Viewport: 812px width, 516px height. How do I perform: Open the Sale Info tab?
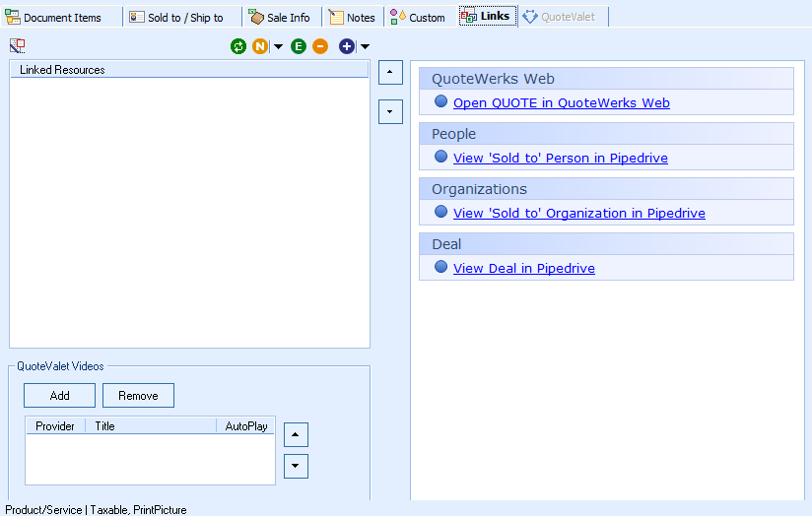pyautogui.click(x=283, y=17)
